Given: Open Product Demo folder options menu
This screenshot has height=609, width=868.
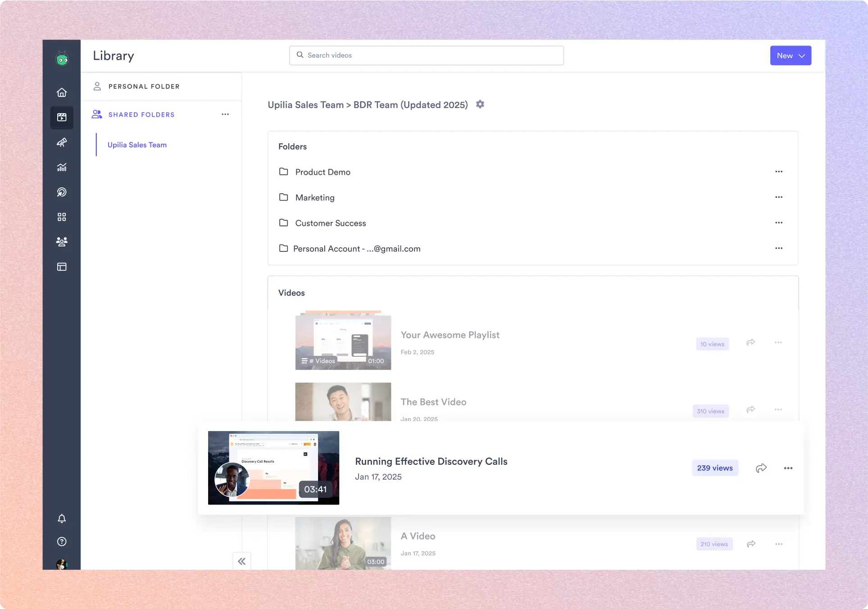Looking at the screenshot, I should point(778,172).
